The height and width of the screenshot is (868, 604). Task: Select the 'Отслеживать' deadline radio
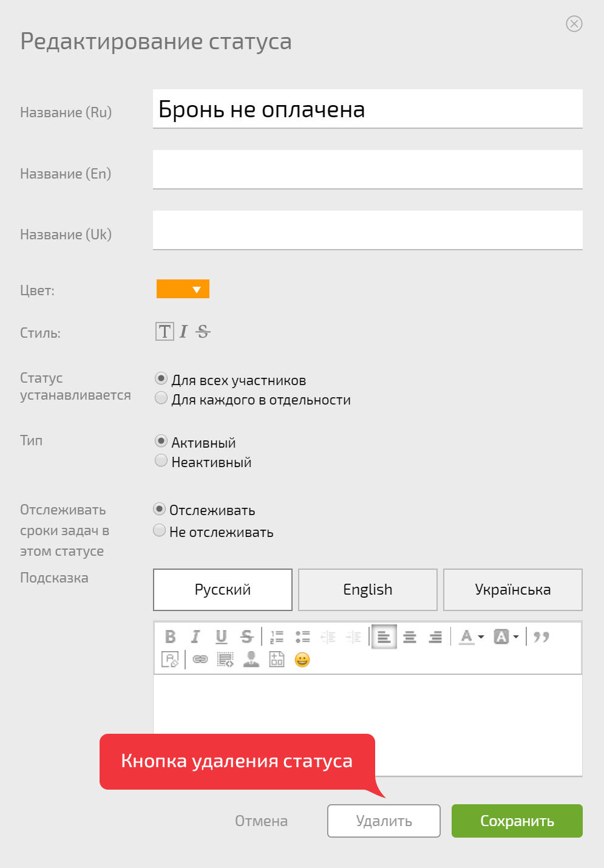(x=159, y=508)
